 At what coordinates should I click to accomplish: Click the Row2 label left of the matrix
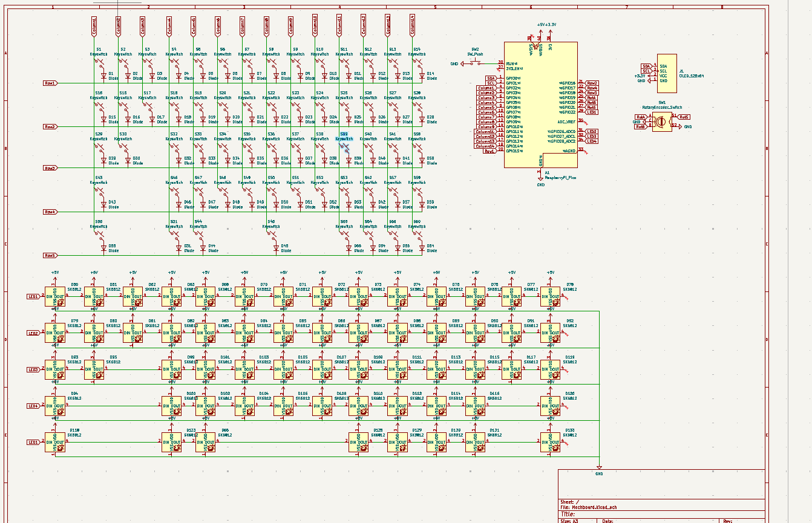[50, 126]
